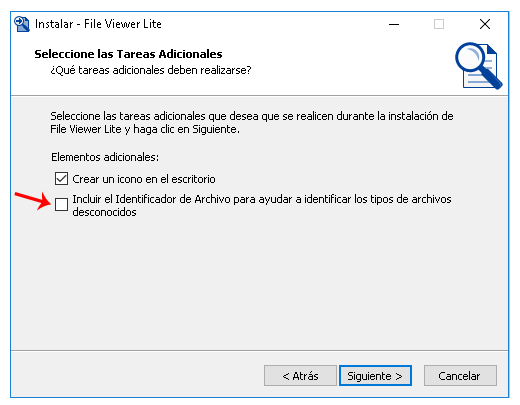Click the magnifying glass document logo

(x=479, y=66)
